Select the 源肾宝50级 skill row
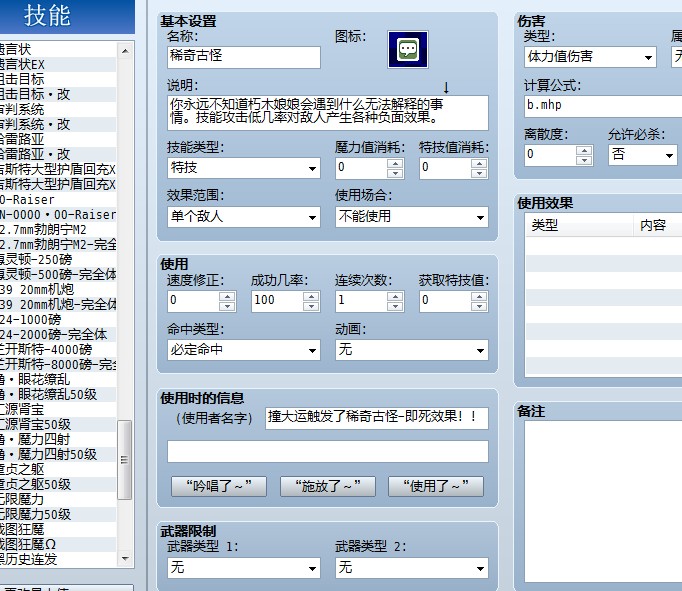This screenshot has height=591, width=682. click(x=58, y=424)
